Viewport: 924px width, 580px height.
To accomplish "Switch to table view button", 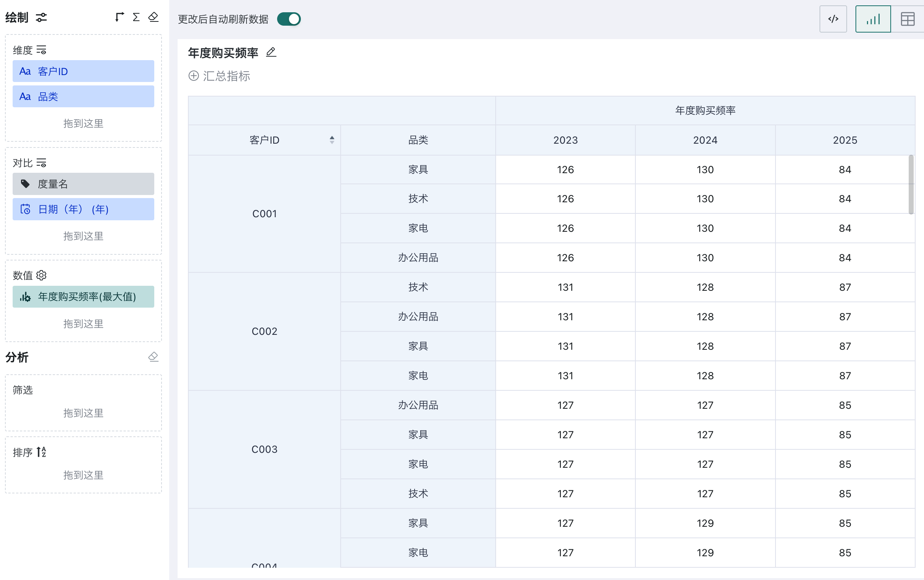I will click(907, 19).
